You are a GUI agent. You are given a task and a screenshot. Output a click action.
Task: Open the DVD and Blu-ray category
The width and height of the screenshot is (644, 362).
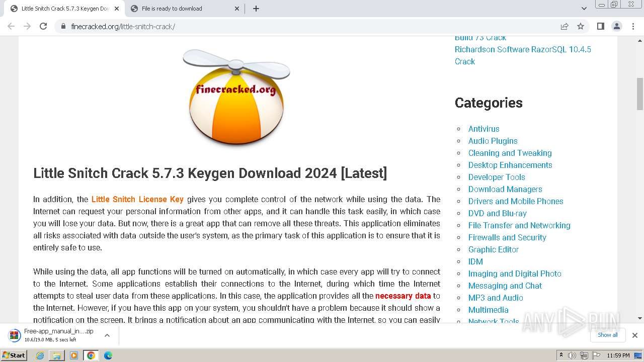click(497, 213)
